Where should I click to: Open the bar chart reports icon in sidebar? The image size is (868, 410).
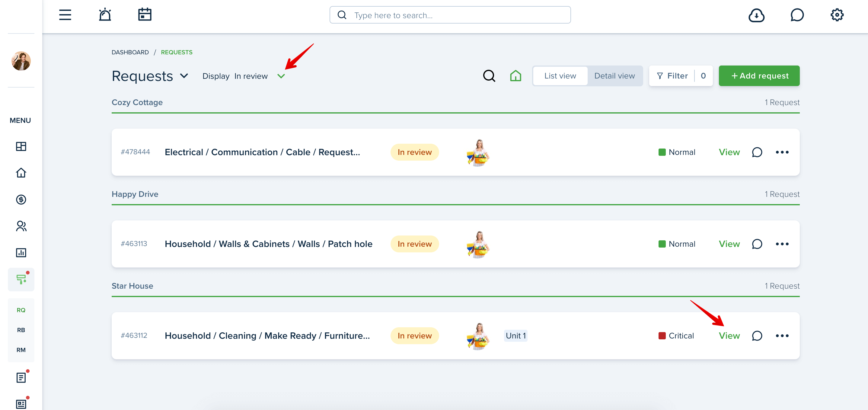point(21,252)
